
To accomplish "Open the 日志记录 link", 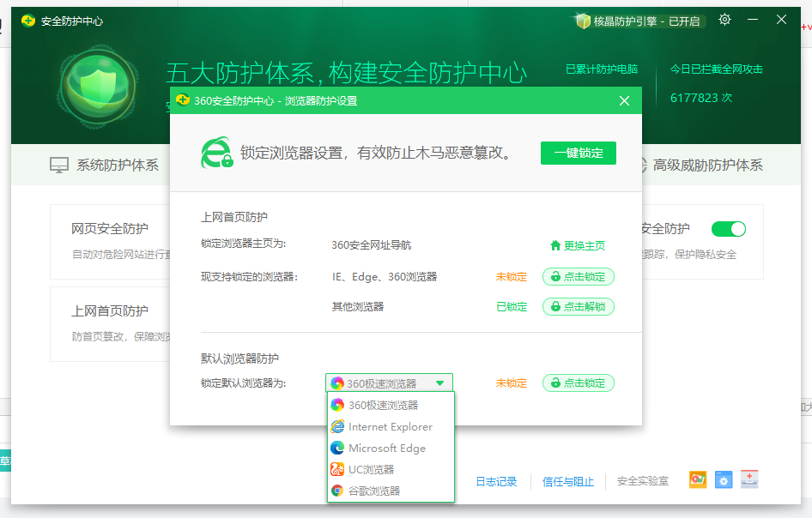I will (x=496, y=482).
